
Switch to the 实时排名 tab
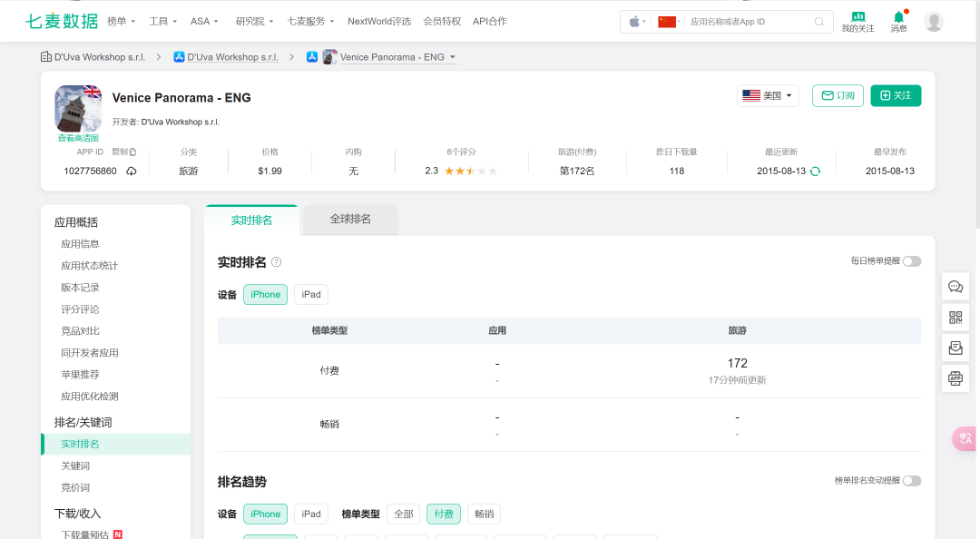(252, 220)
